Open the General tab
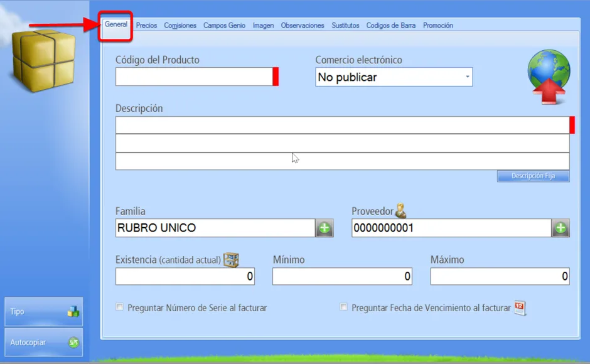The image size is (590, 364). [x=116, y=24]
